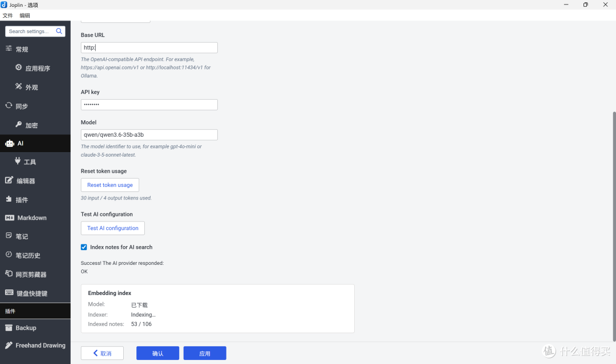This screenshot has height=364, width=616.
Task: Click the 'Embedding index' heading
Action: point(110,293)
